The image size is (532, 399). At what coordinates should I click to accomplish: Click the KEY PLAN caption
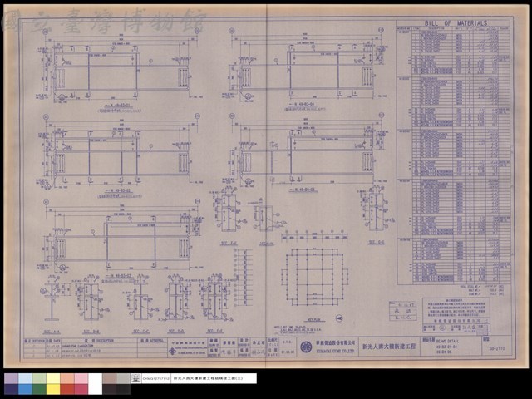coord(314,320)
